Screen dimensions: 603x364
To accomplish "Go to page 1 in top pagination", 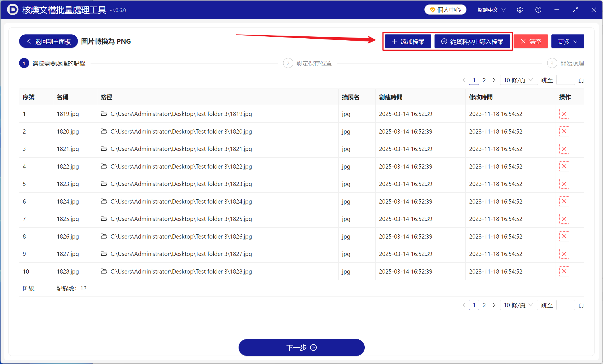I will coord(474,80).
